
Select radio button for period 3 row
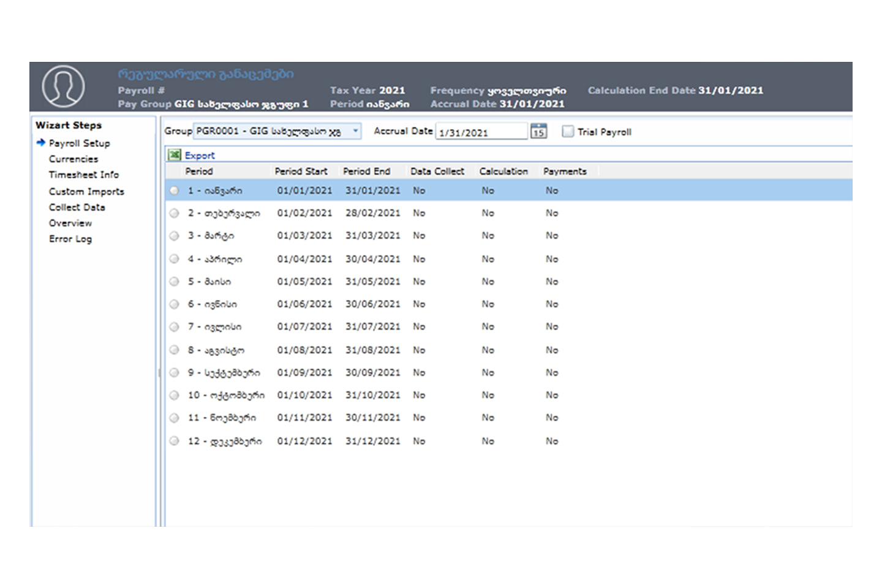click(x=174, y=236)
